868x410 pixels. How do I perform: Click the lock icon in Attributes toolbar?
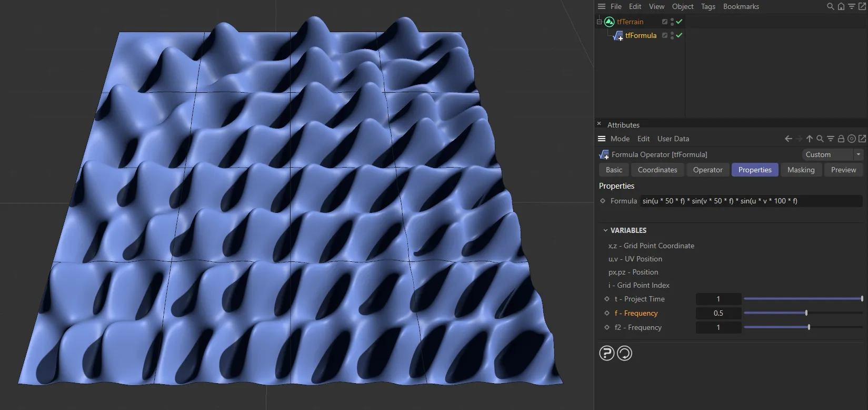pyautogui.click(x=841, y=139)
